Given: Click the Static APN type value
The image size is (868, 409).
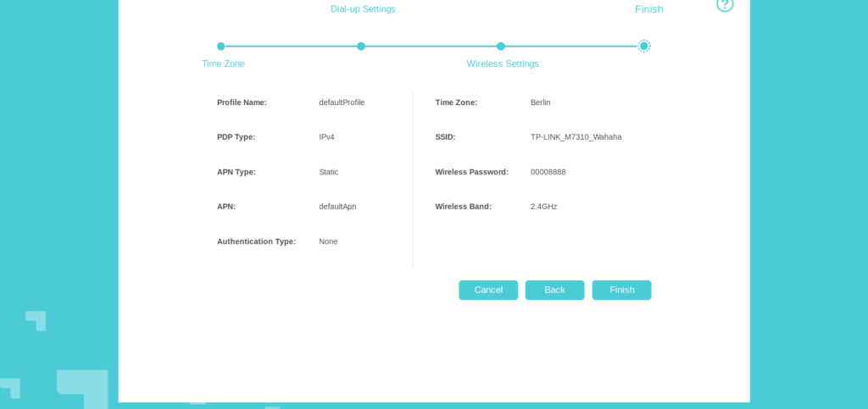Looking at the screenshot, I should pyautogui.click(x=328, y=172).
